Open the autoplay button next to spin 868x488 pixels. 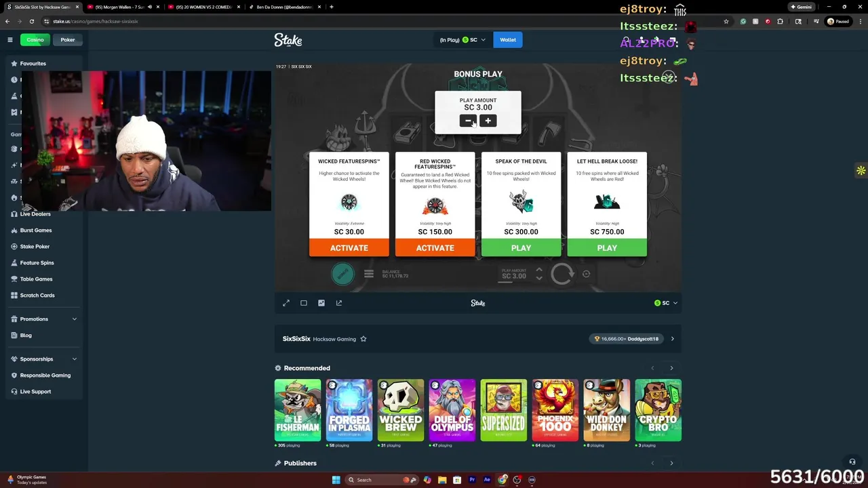pos(586,274)
